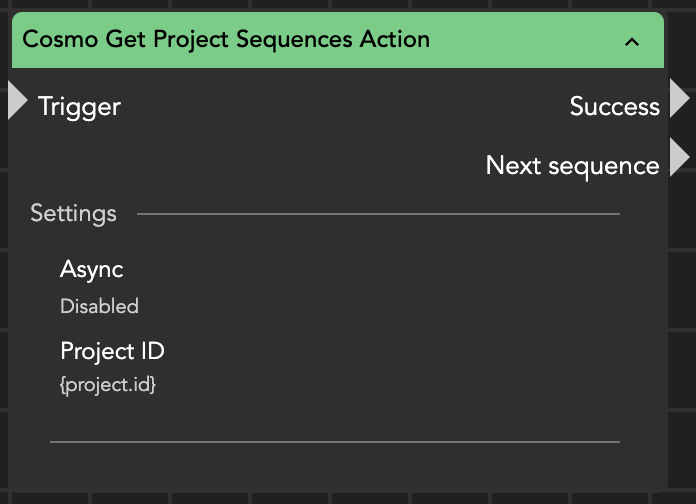Click the Success port label
696x504 pixels.
coord(614,106)
